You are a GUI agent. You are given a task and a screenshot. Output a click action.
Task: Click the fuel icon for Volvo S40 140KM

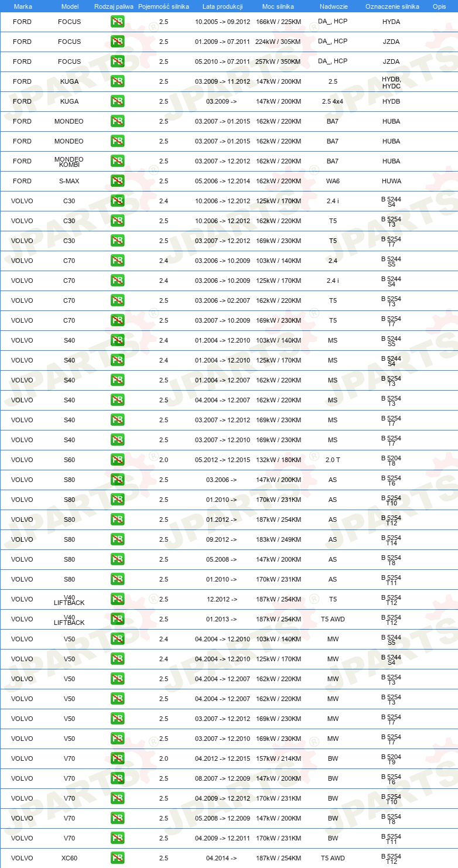click(x=117, y=340)
